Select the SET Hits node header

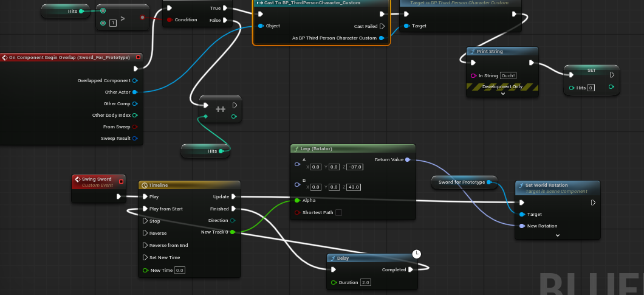pos(591,71)
